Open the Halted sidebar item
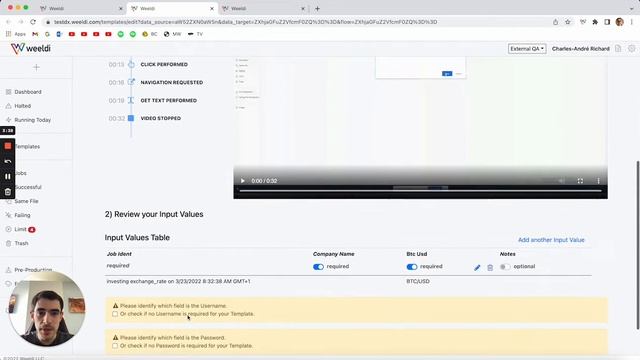Viewport: 640px width, 360px height. point(22,106)
